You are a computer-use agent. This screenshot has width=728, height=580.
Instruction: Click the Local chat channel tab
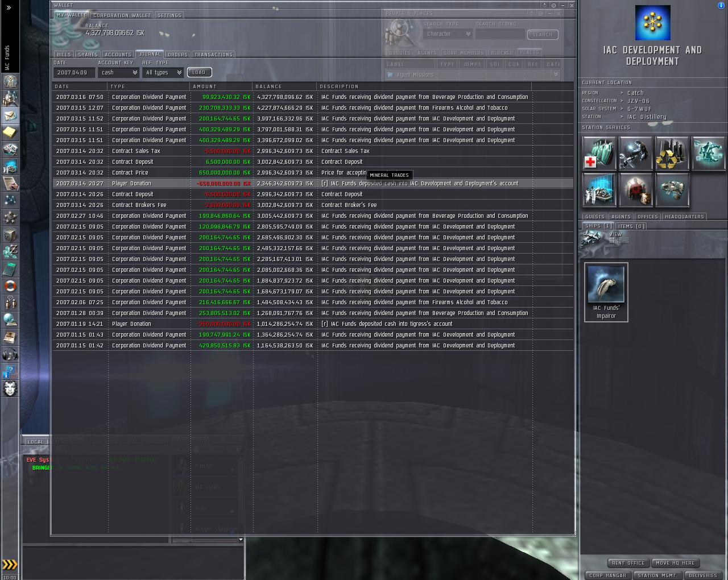coord(36,442)
